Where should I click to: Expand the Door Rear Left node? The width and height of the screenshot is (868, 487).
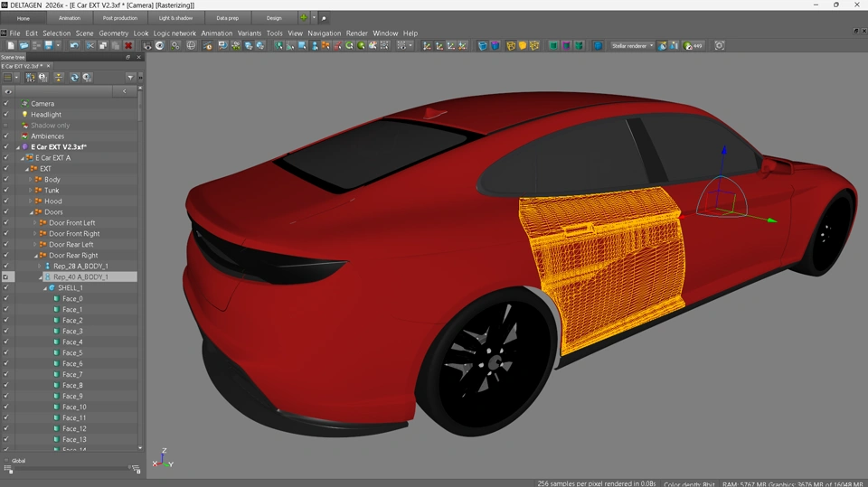(35, 244)
